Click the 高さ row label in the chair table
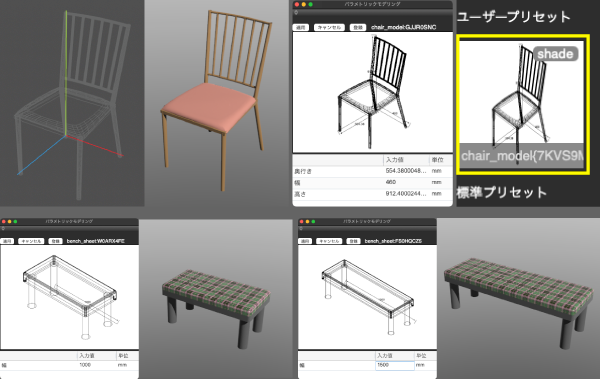The height and width of the screenshot is (379, 600). (x=300, y=194)
